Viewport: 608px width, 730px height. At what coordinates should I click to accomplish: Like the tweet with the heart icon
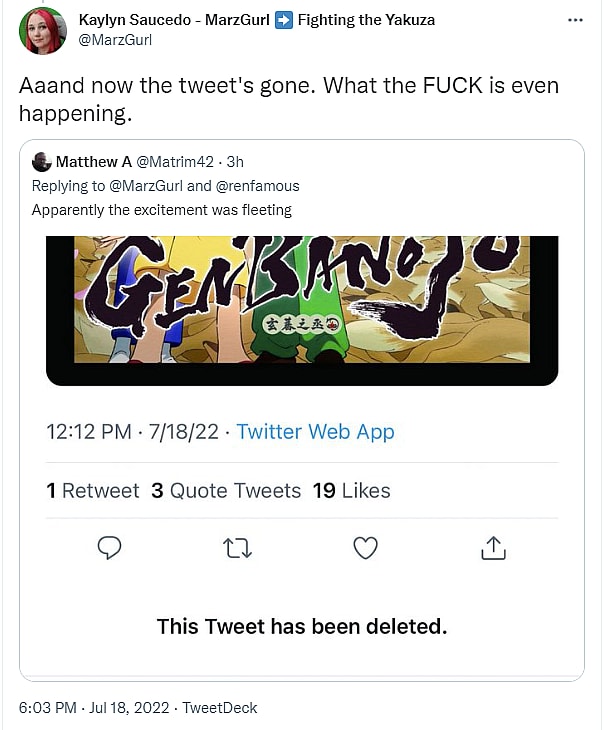click(366, 548)
